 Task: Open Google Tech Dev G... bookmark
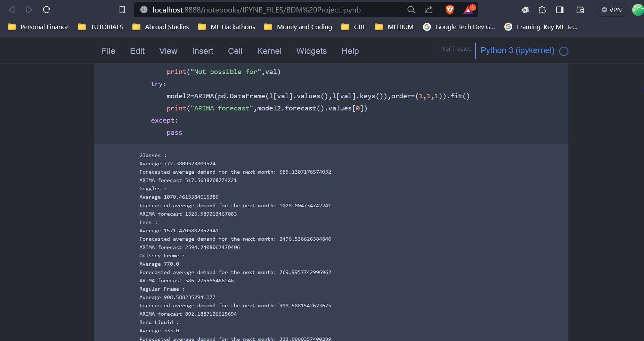459,27
